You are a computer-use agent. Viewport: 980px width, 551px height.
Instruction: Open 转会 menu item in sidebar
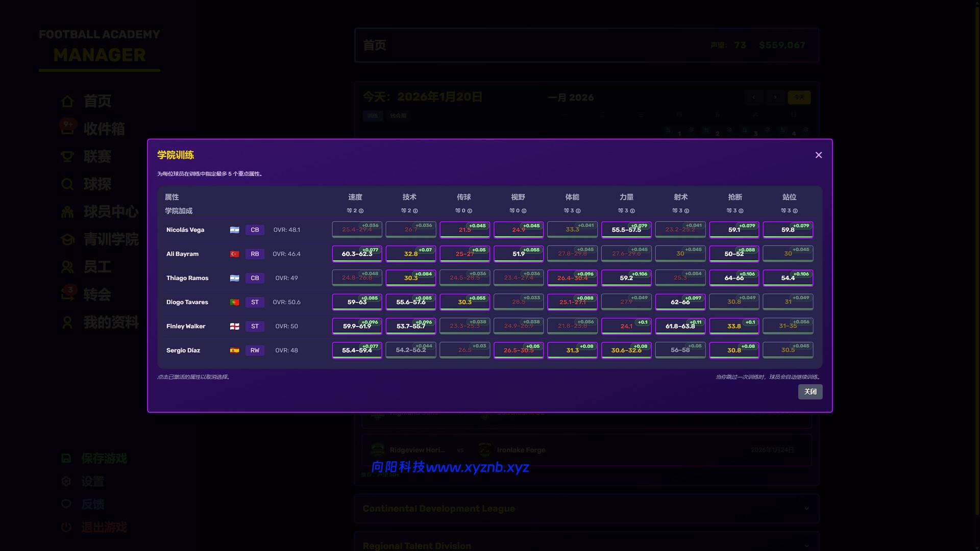coord(97,295)
